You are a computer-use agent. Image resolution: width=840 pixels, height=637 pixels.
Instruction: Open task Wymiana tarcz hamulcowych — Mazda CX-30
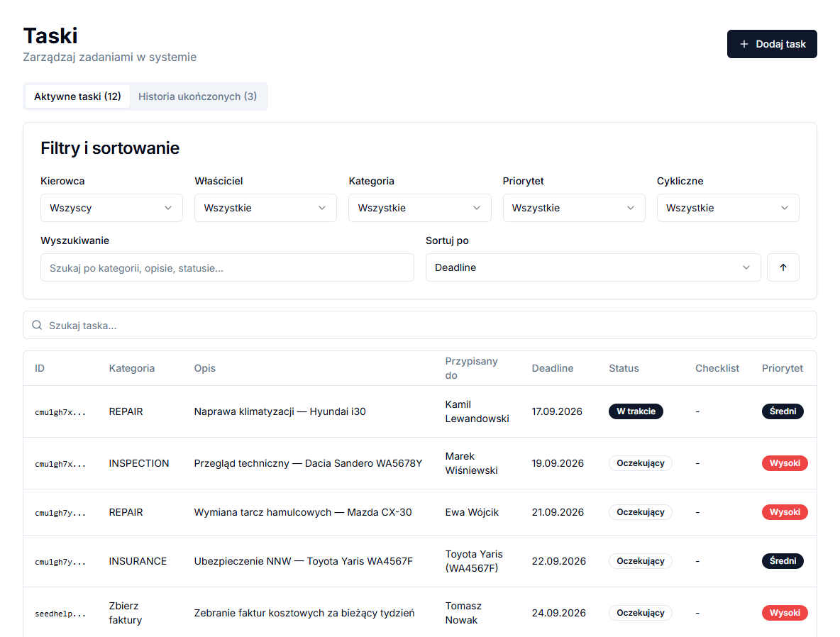[x=303, y=512]
